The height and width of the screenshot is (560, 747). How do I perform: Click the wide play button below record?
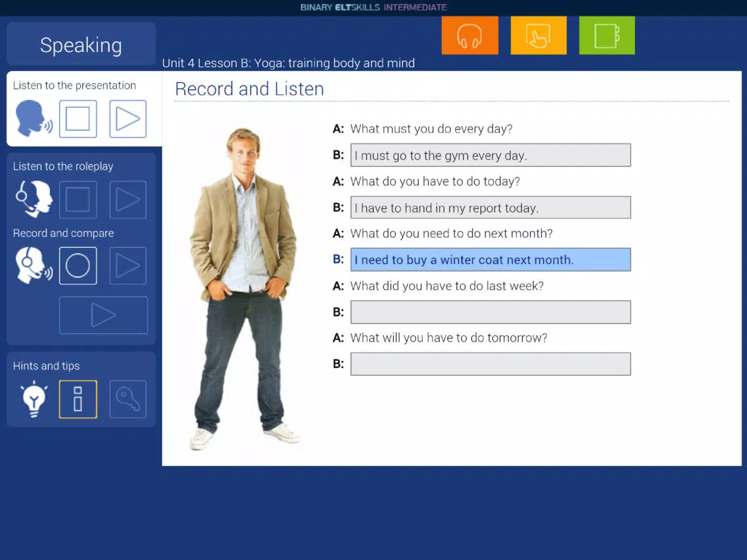click(103, 315)
